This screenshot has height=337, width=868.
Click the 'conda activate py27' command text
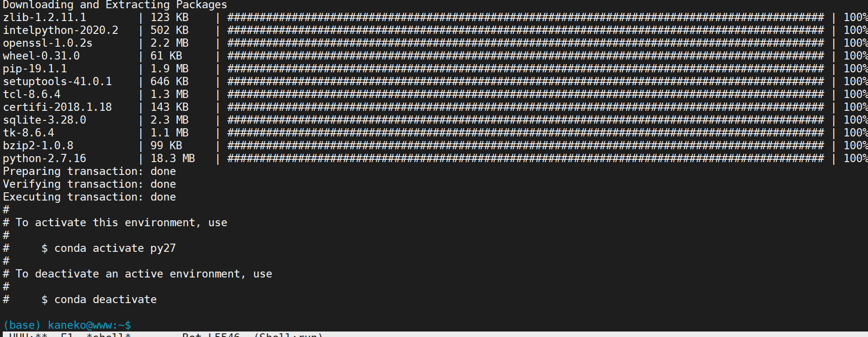[115, 248]
